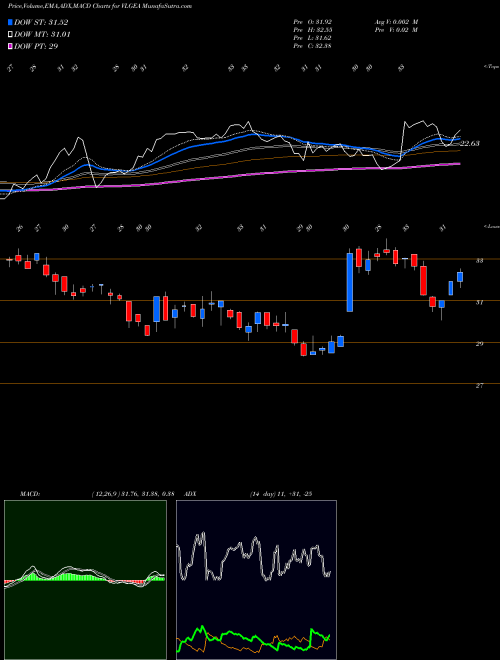Click the 27 price axis label
This screenshot has height=660, width=500.
tap(479, 385)
